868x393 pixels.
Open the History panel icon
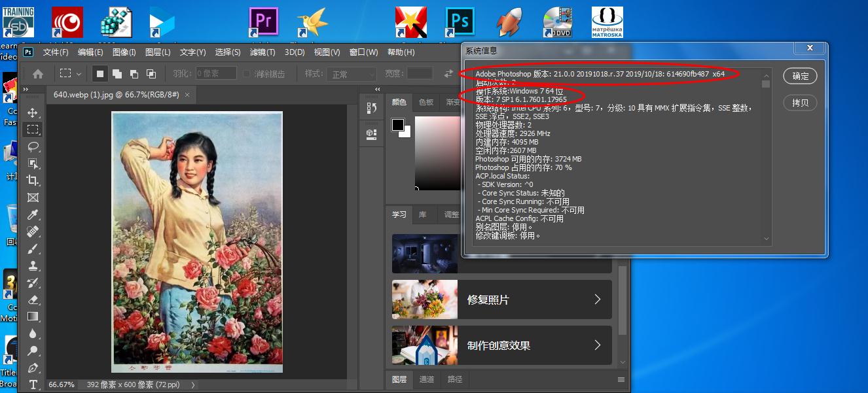point(372,107)
